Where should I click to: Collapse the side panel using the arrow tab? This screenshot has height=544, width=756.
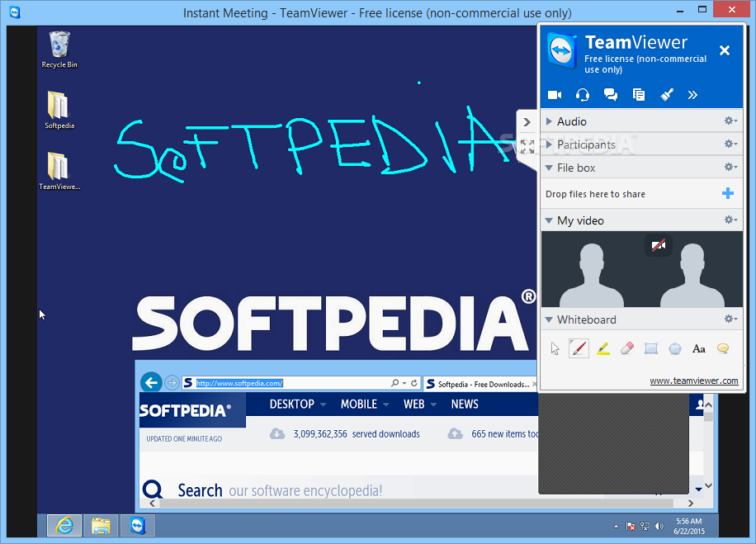click(x=527, y=122)
